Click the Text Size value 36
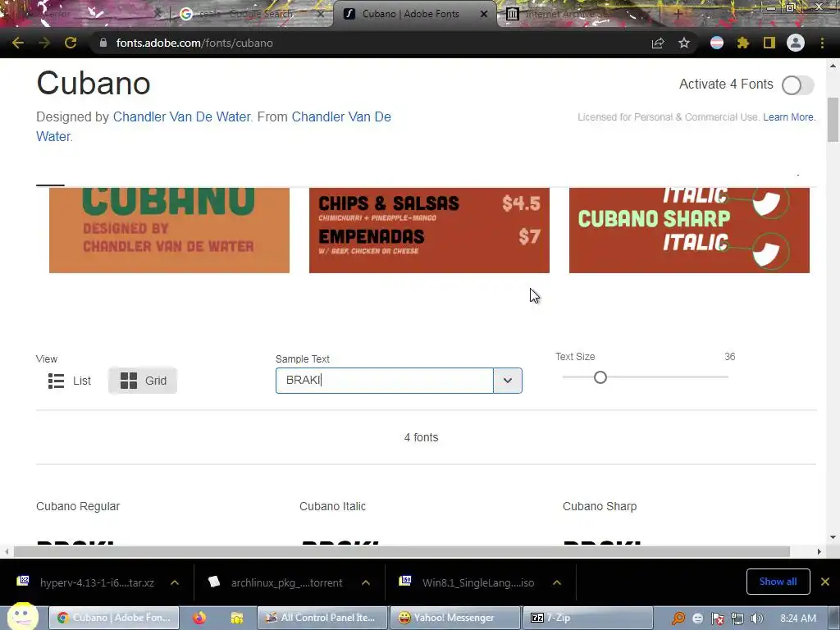This screenshot has height=630, width=840. point(729,356)
